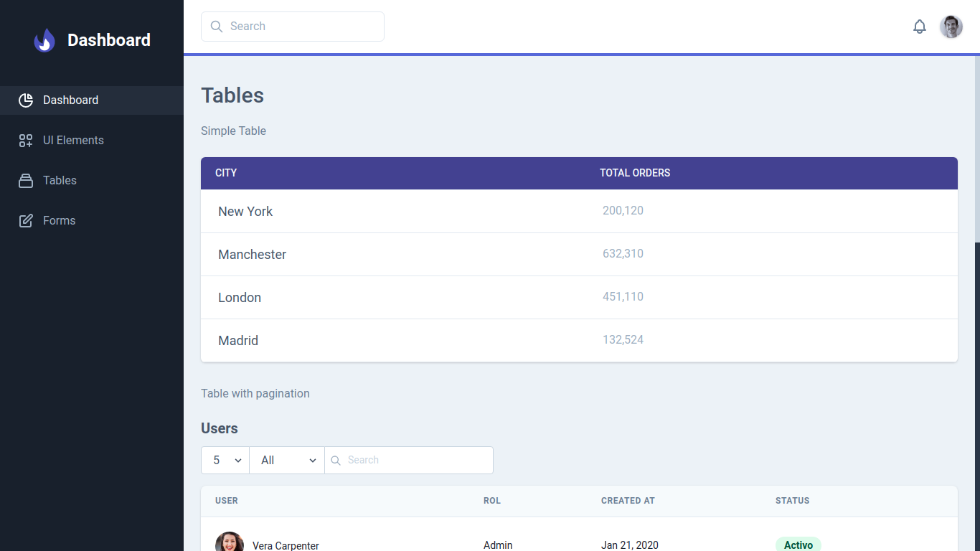
Task: Click the Simple Table subtitle
Action: click(233, 131)
